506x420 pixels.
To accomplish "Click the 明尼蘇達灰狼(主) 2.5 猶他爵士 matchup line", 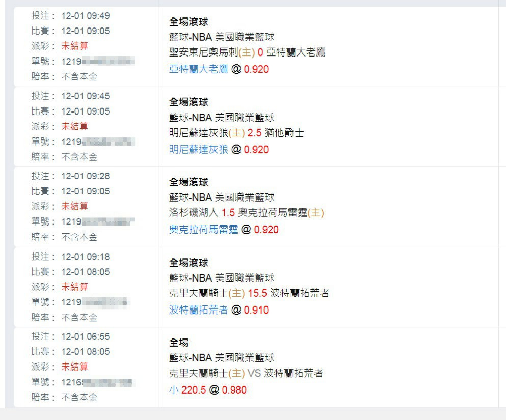I will coord(236,133).
